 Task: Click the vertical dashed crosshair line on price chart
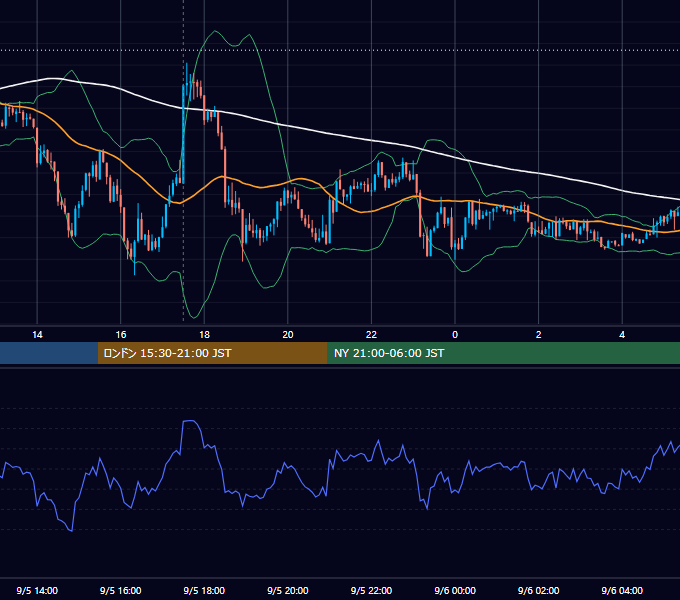(x=183, y=160)
